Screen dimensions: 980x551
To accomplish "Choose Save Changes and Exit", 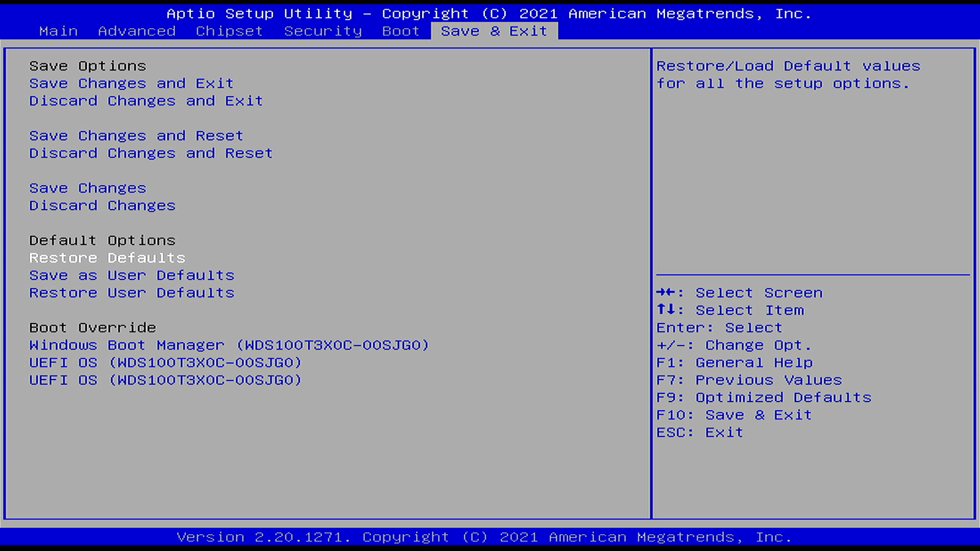I will pos(131,84).
